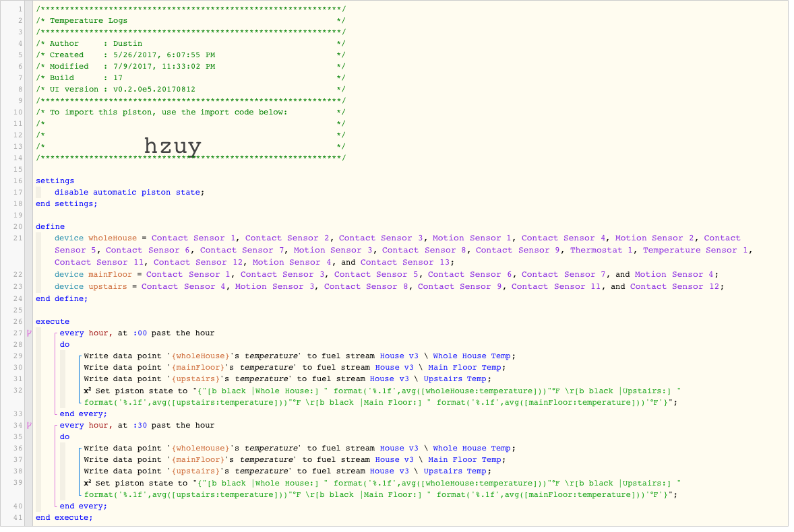Click Motion Sensor 2 device
The height and width of the screenshot is (532, 794).
click(x=654, y=238)
